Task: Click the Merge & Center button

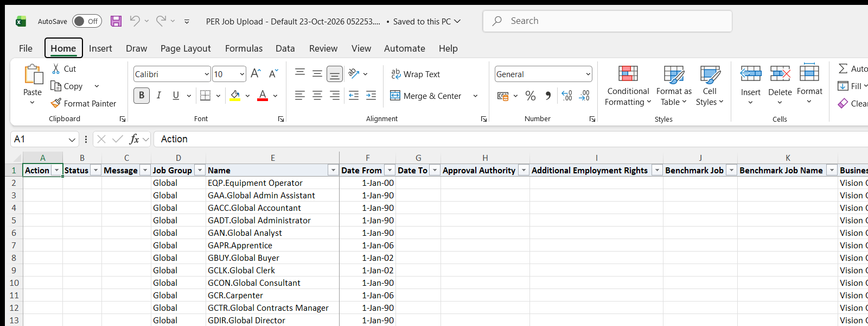Action: (x=426, y=96)
